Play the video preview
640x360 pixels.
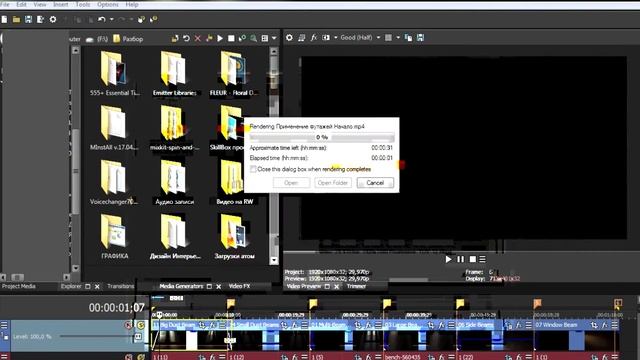coord(449,259)
